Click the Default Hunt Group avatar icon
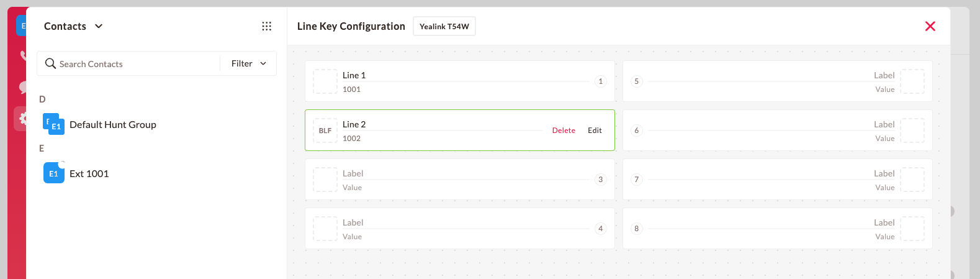 (x=53, y=124)
